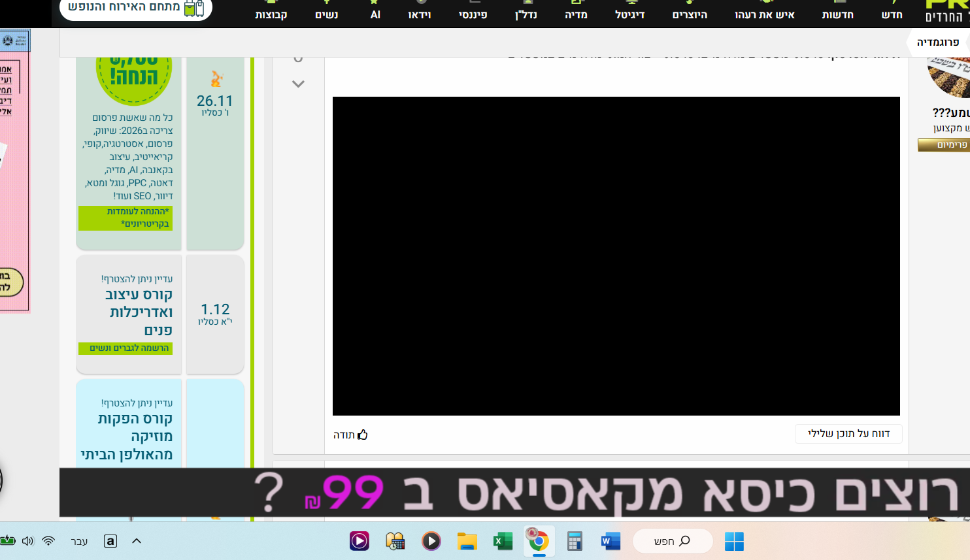Downvote the post with the down chevron
970x560 pixels.
coord(298,84)
